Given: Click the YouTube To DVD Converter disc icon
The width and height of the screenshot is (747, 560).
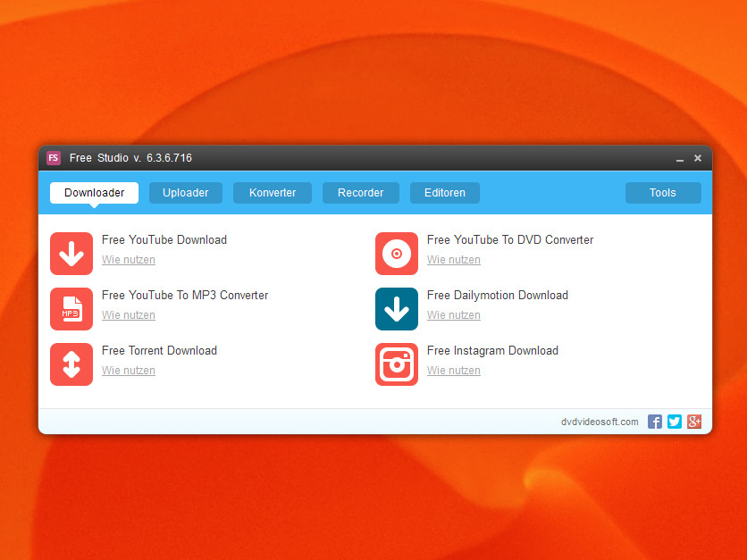Looking at the screenshot, I should [x=397, y=254].
